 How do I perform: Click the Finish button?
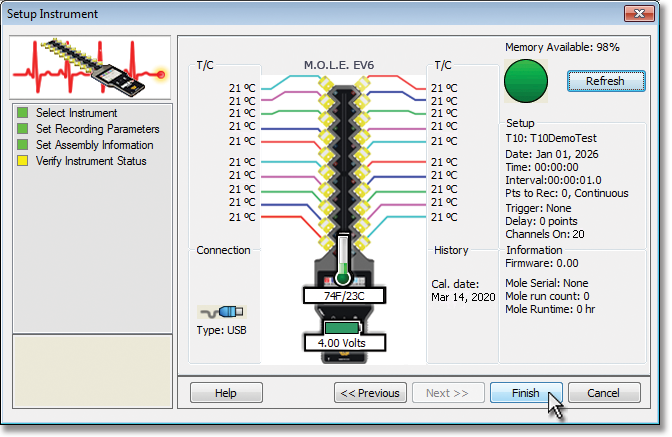tap(526, 392)
